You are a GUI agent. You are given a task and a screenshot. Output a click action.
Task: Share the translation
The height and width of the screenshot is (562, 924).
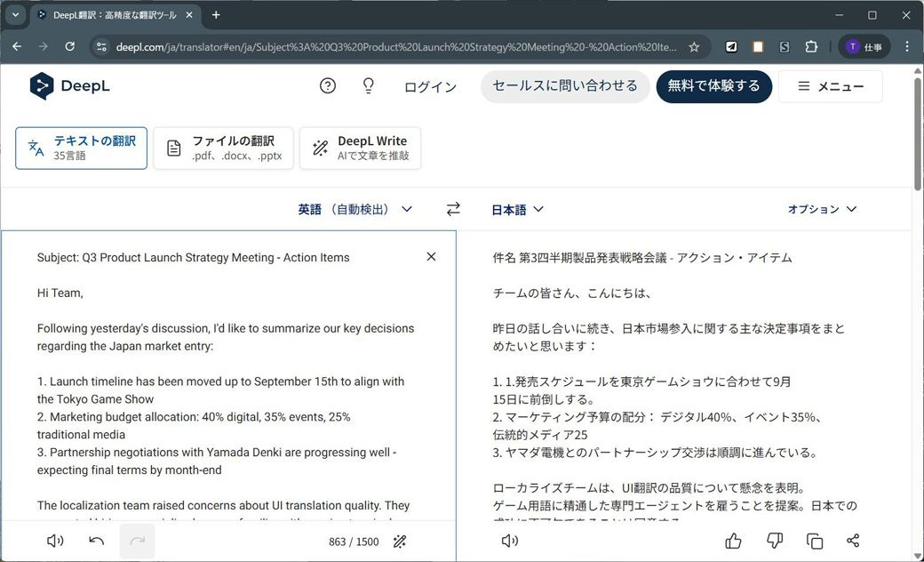[x=853, y=541]
